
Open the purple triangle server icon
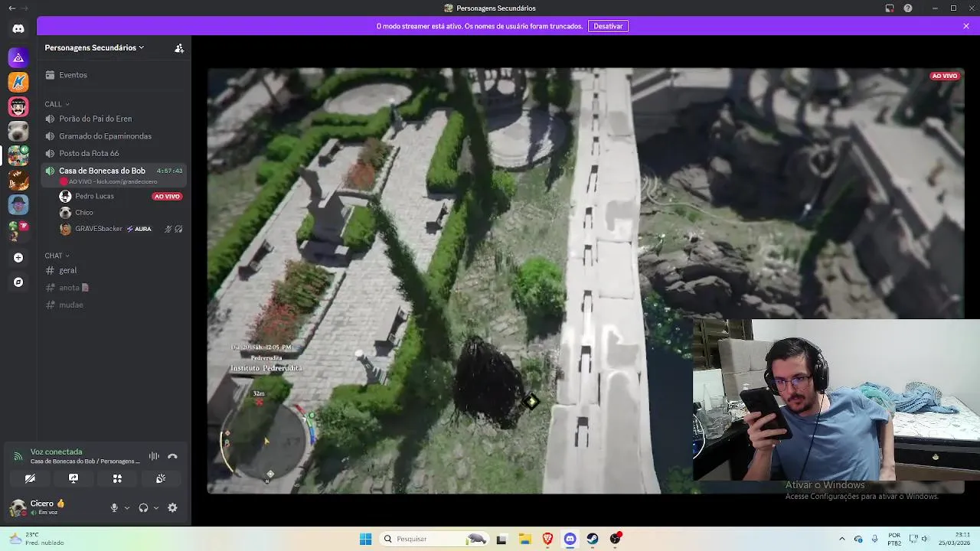point(18,57)
